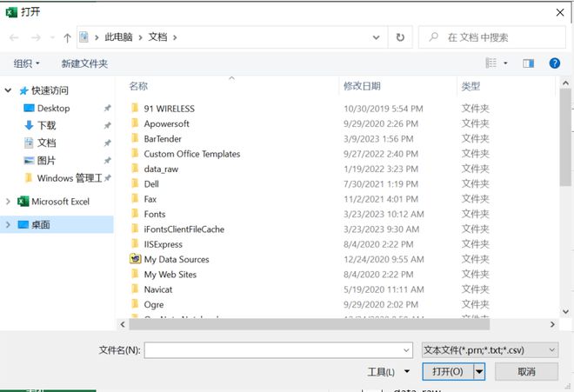Click the 取消 button
Screen dimensions: 574x392
pyautogui.click(x=526, y=372)
